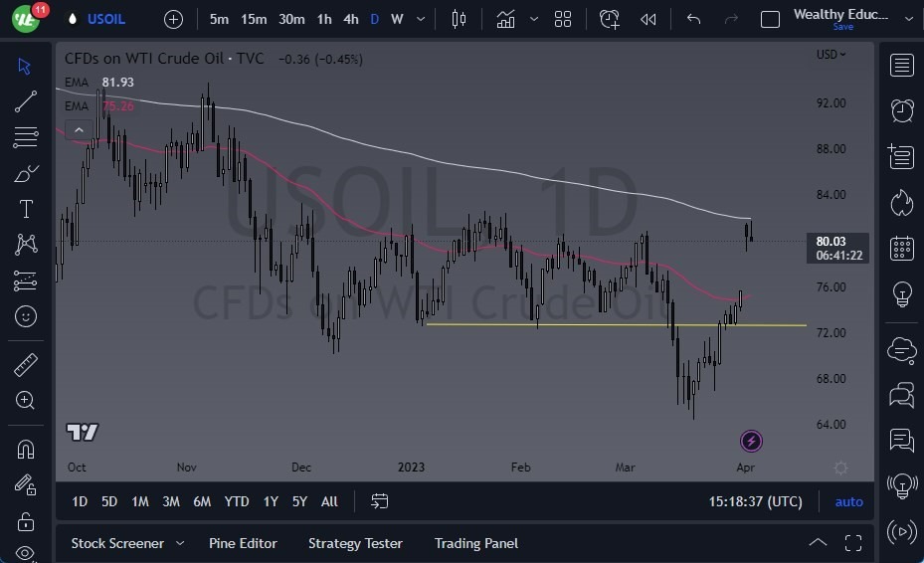Maximize the bottom panel
This screenshot has height=563, width=924.
point(852,543)
